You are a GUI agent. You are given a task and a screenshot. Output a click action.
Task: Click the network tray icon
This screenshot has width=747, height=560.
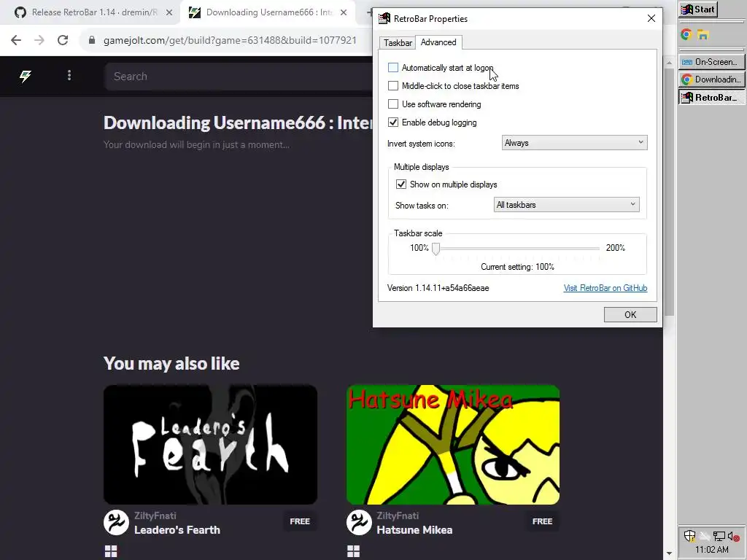pos(719,536)
